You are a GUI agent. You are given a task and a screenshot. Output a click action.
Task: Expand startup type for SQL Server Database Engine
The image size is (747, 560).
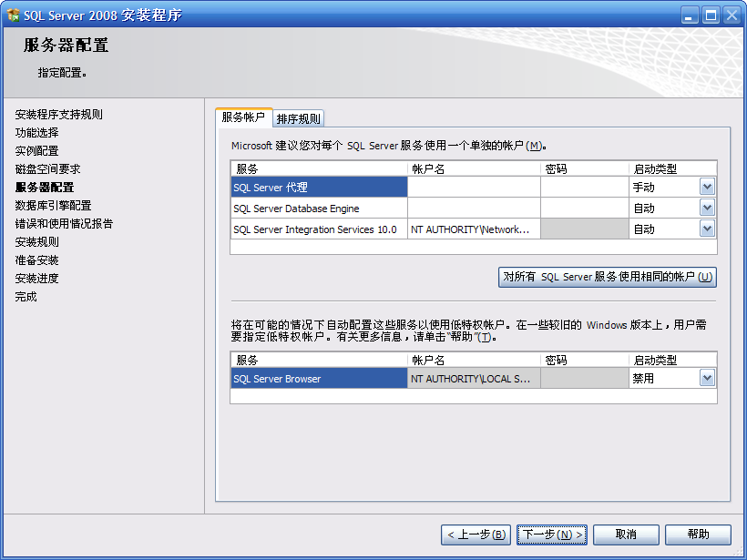(x=707, y=208)
